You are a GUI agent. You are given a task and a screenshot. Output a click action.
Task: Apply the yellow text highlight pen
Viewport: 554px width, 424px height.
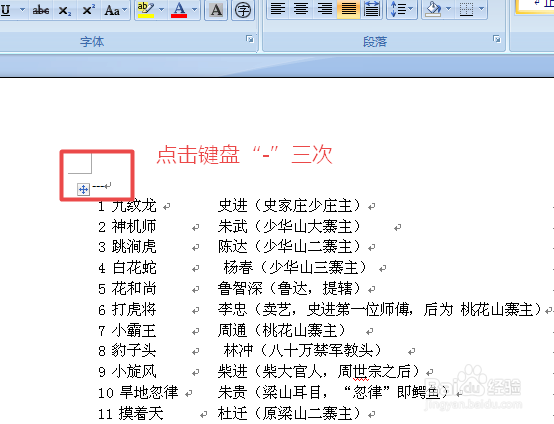(146, 10)
